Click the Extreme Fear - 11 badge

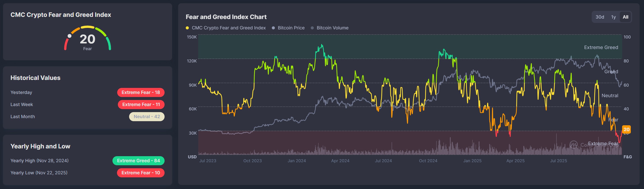point(141,104)
